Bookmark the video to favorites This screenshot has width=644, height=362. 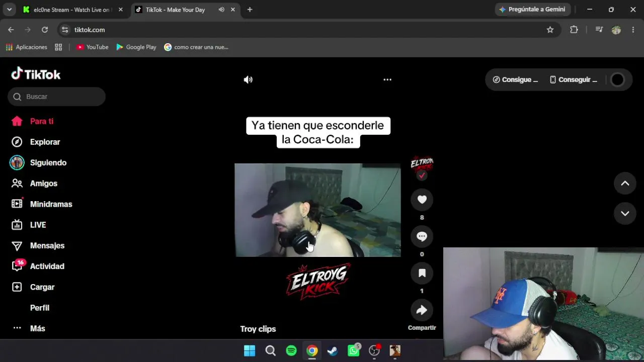coord(422,273)
